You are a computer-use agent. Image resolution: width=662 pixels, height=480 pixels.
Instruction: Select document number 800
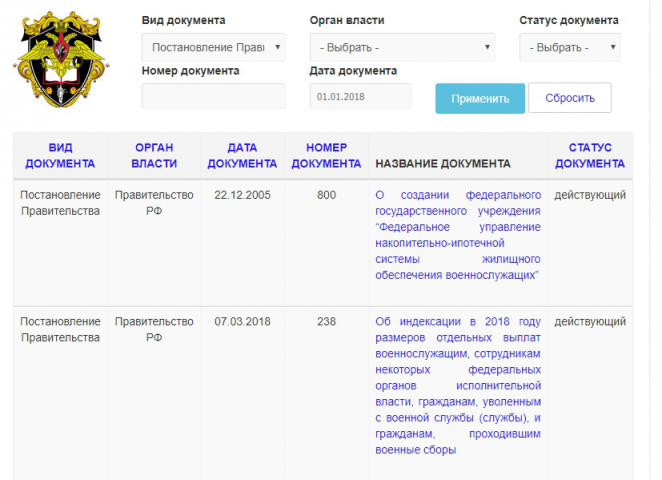[326, 195]
